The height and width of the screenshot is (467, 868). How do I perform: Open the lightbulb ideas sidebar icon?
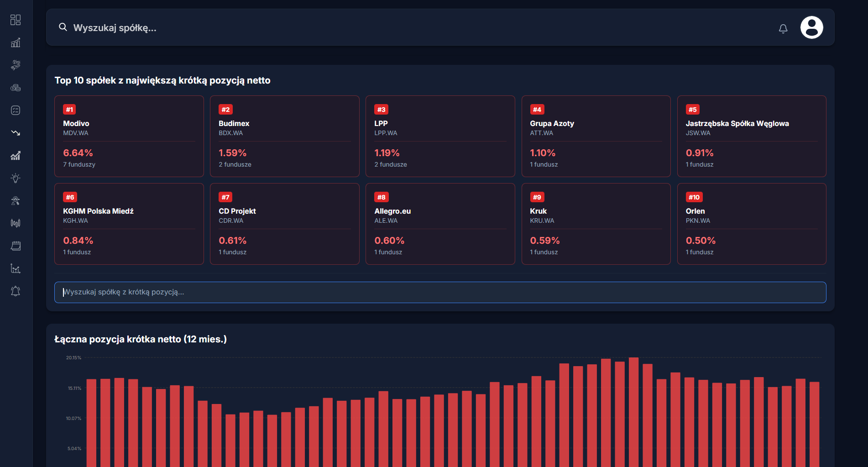16,178
